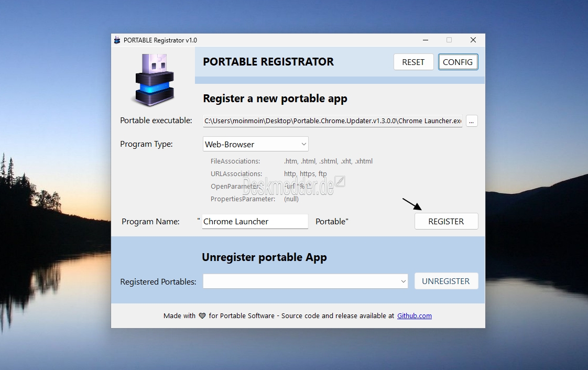Click the PORTABLE REGISTRATOR header title
This screenshot has height=370, width=588.
point(268,62)
